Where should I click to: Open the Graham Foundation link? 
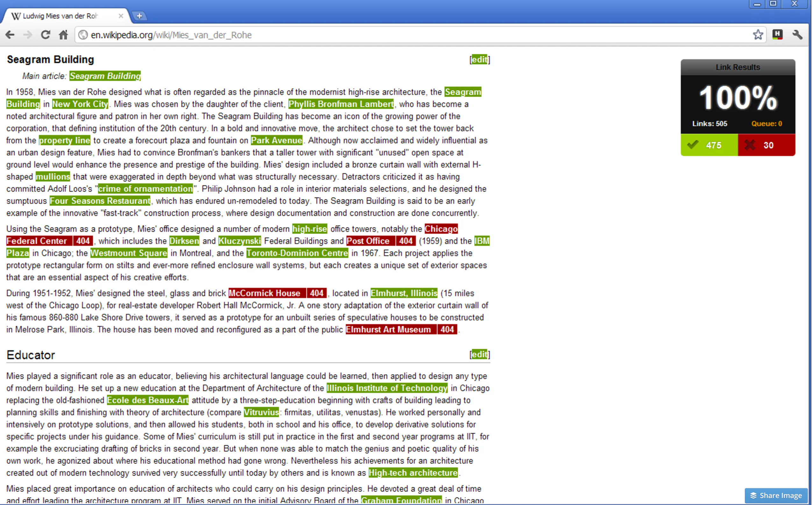point(402,500)
